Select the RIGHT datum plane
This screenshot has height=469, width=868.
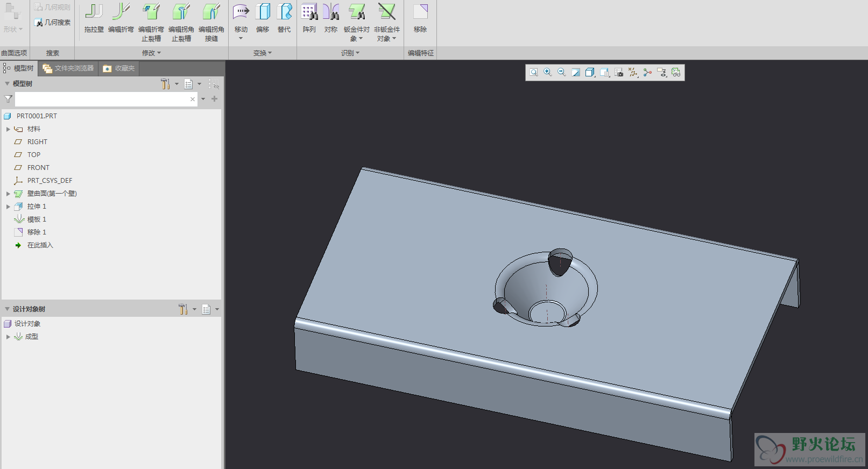click(x=37, y=142)
